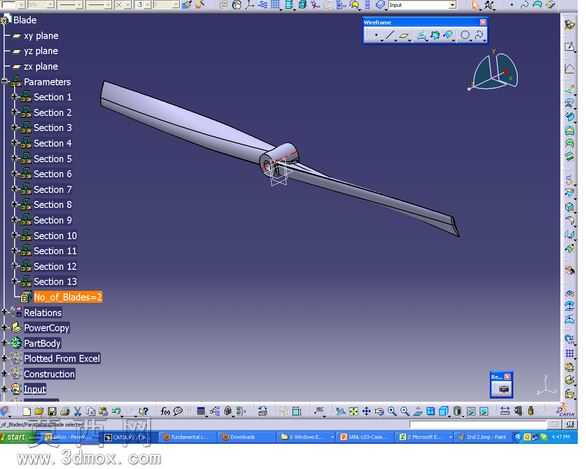Viewport: 586px width, 469px height.
Task: Click the Windows Start button
Action: [16, 437]
